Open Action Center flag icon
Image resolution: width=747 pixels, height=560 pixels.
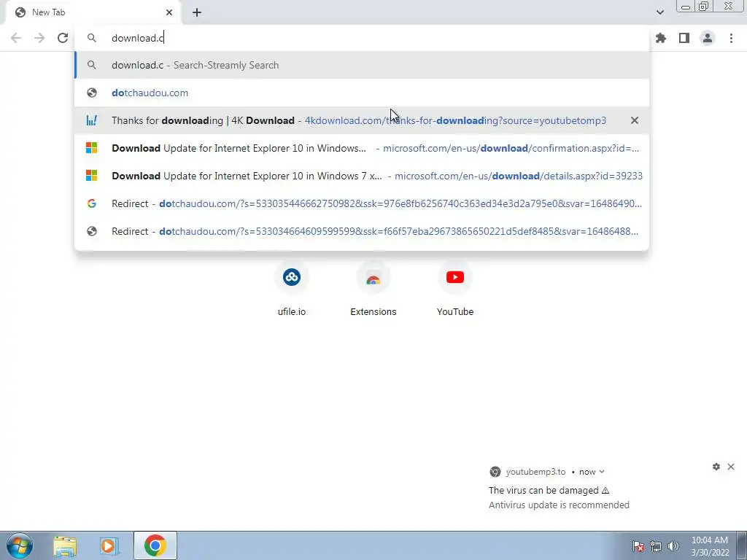pos(638,546)
